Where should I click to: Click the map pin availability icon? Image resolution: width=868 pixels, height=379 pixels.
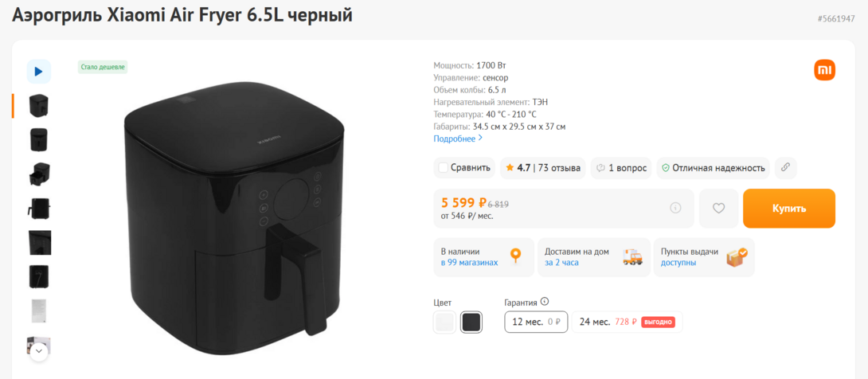(x=516, y=256)
